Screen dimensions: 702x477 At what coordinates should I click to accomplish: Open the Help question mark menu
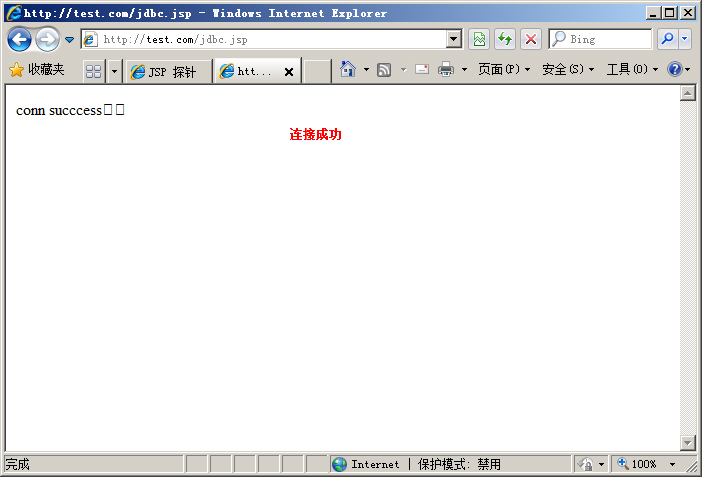(x=678, y=69)
